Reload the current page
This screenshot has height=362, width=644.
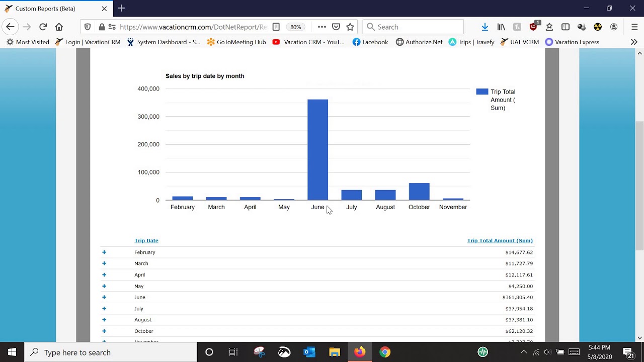(43, 27)
